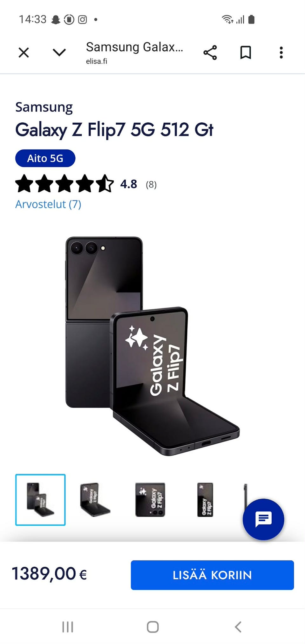305x644 pixels.
Task: Click the Instagram notification icon
Action: tap(83, 20)
